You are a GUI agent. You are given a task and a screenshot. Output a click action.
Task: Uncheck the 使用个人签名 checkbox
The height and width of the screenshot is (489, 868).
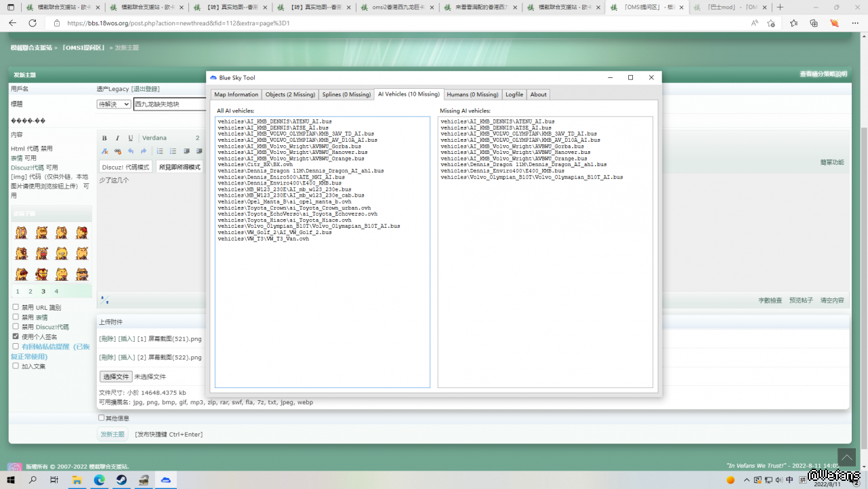pos(16,336)
